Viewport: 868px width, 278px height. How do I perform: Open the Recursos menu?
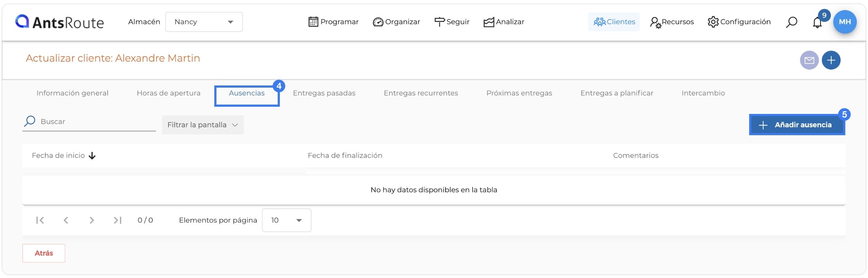tap(672, 22)
